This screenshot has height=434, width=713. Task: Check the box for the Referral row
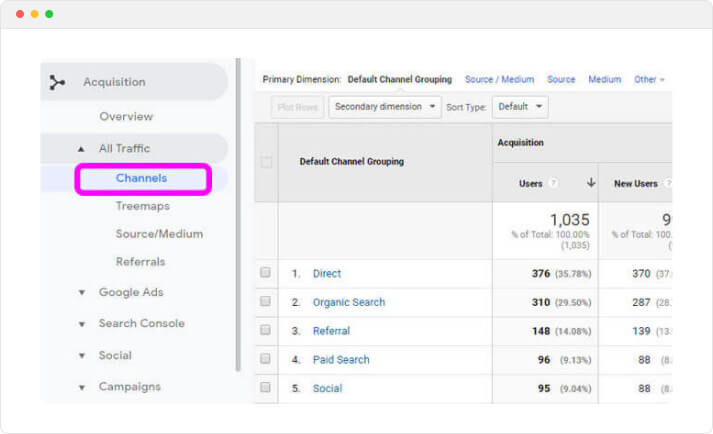coord(265,330)
